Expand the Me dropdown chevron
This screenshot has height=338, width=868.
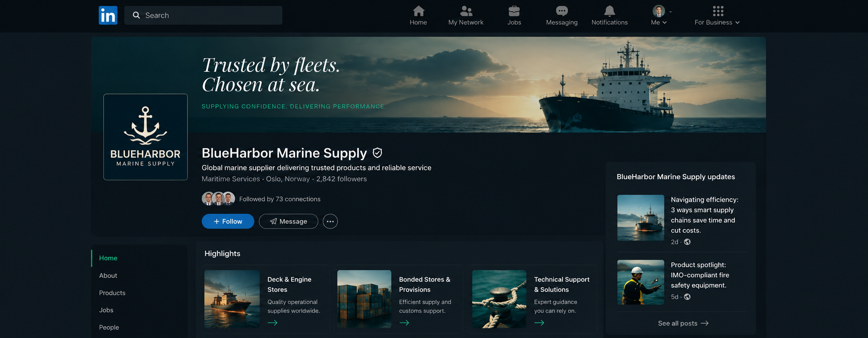tap(665, 22)
